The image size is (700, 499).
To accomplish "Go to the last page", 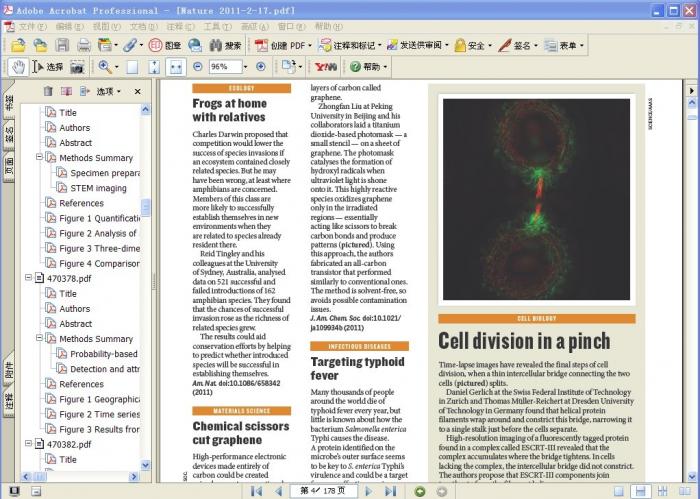I will tap(391, 491).
